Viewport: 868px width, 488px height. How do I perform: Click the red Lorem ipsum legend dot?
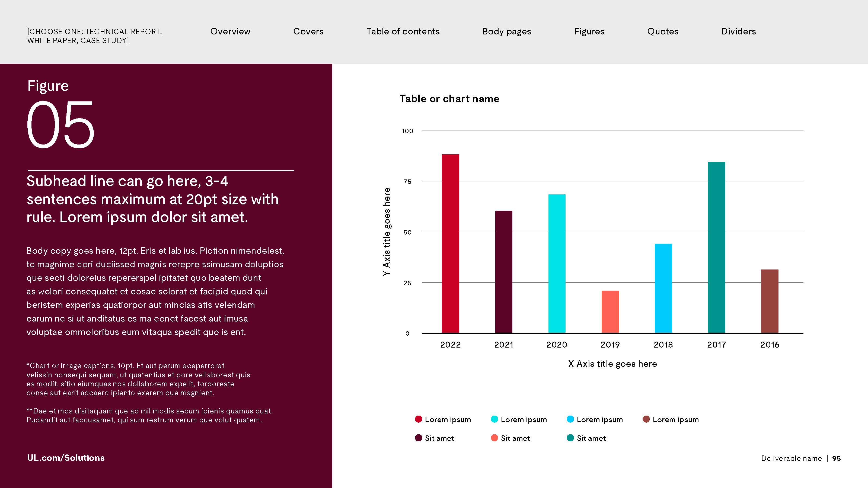click(419, 419)
